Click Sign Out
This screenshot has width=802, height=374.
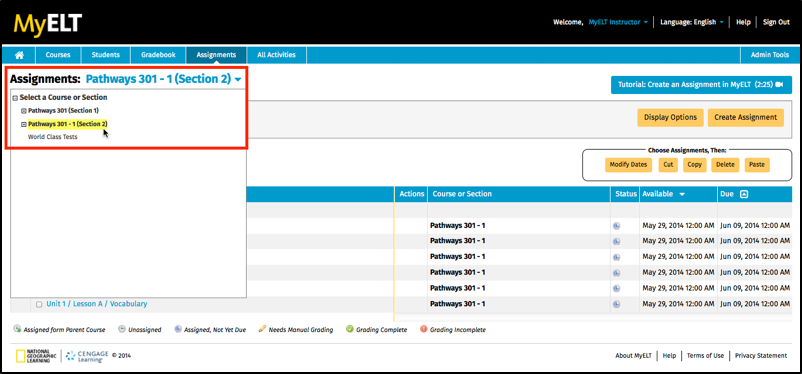pos(776,23)
